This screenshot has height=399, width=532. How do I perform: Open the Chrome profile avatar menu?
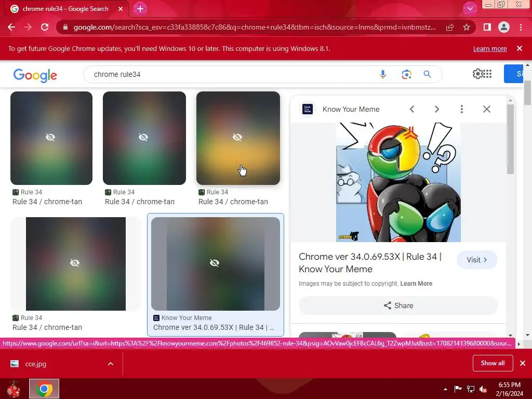pyautogui.click(x=504, y=27)
